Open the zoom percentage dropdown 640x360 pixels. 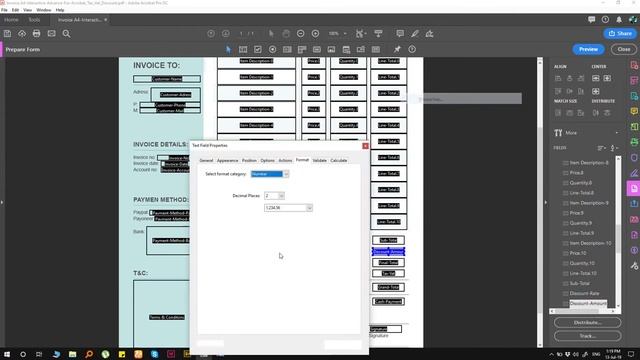[x=345, y=34]
